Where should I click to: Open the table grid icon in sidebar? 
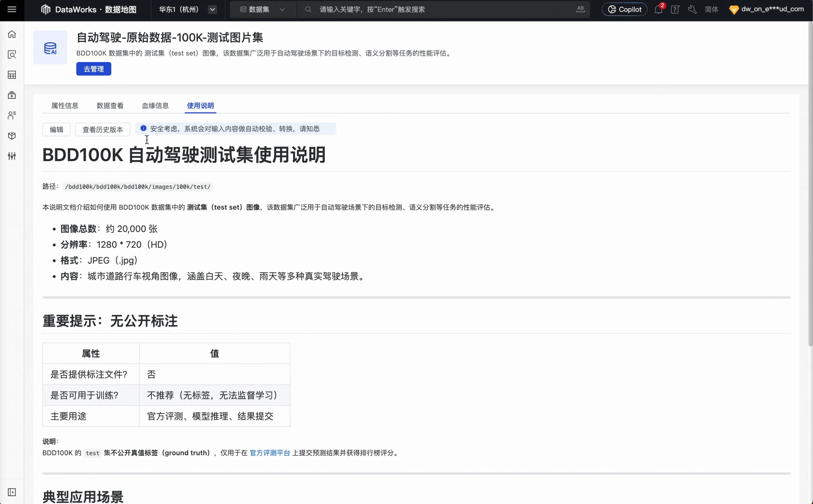(x=12, y=75)
